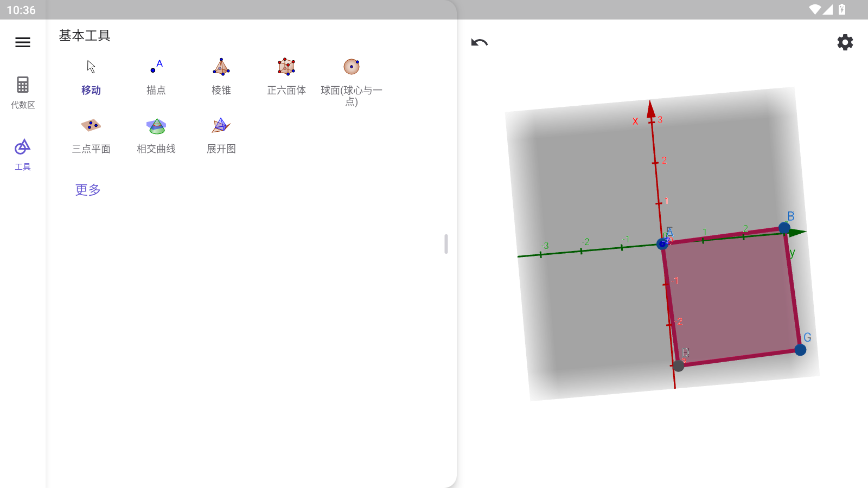868x488 pixels.
Task: Select point B in the 3D view
Action: pos(784,228)
